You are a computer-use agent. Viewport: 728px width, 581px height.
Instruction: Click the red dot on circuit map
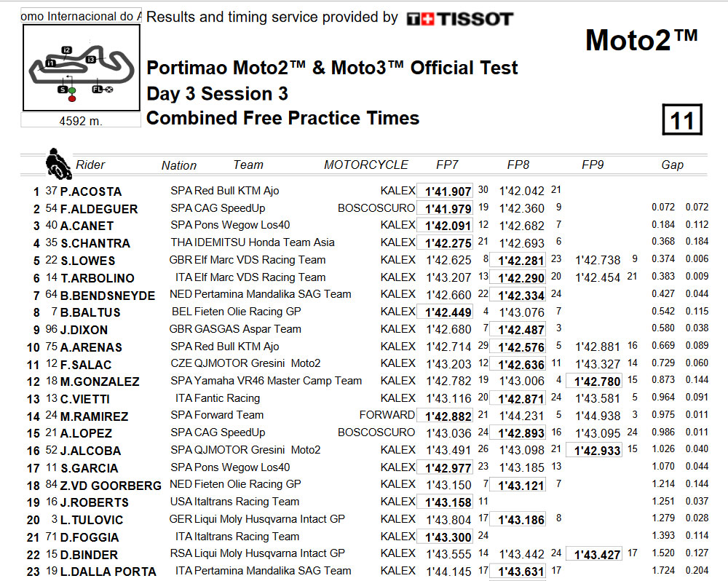(x=72, y=98)
